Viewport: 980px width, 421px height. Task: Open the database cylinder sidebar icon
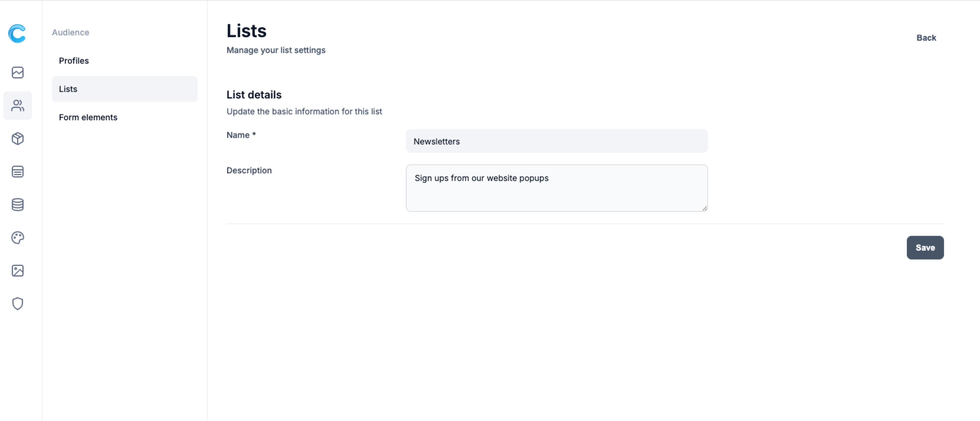(17, 205)
